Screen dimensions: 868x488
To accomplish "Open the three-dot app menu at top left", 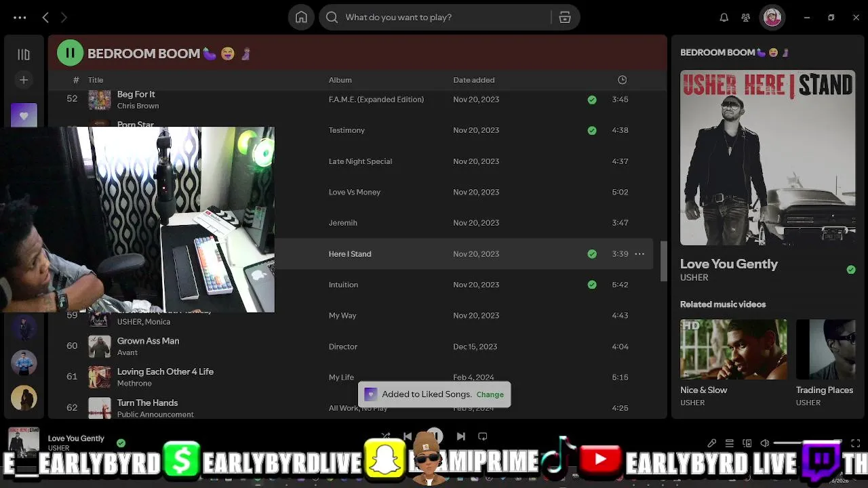I will coord(20,18).
